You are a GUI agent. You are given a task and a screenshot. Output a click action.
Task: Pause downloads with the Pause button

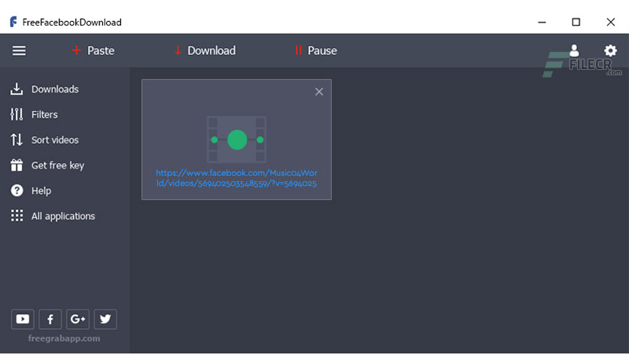316,50
